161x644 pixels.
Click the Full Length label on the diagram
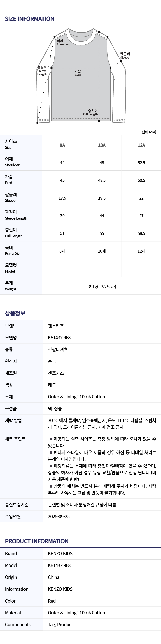click(x=91, y=113)
